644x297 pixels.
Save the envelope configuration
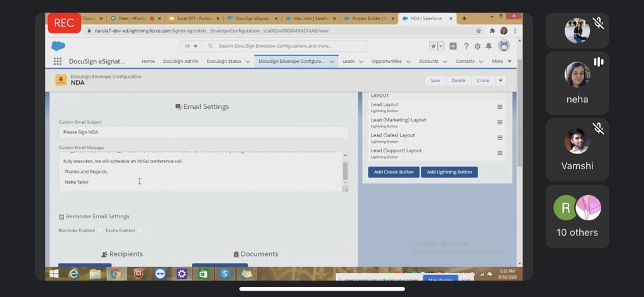pos(435,81)
